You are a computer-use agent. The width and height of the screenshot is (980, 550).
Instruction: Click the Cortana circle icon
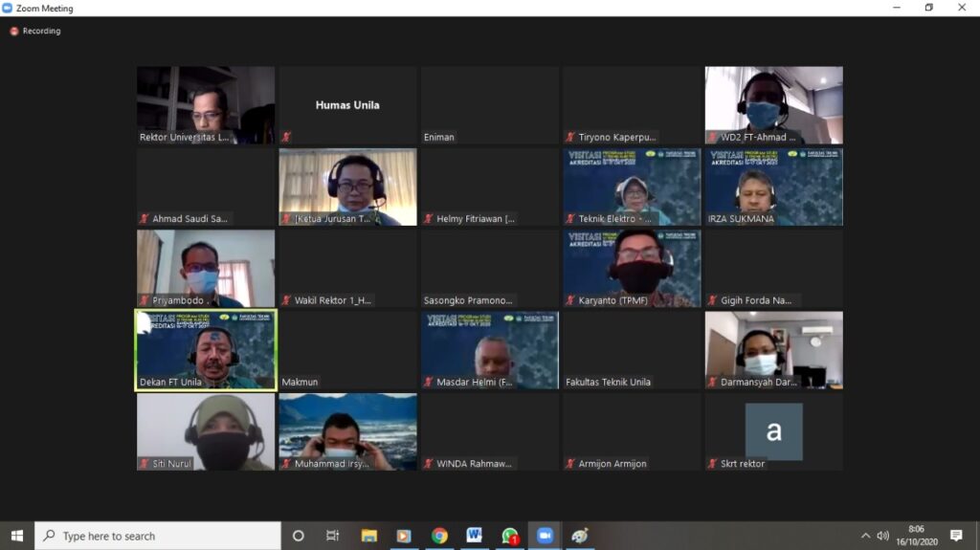tap(298, 536)
